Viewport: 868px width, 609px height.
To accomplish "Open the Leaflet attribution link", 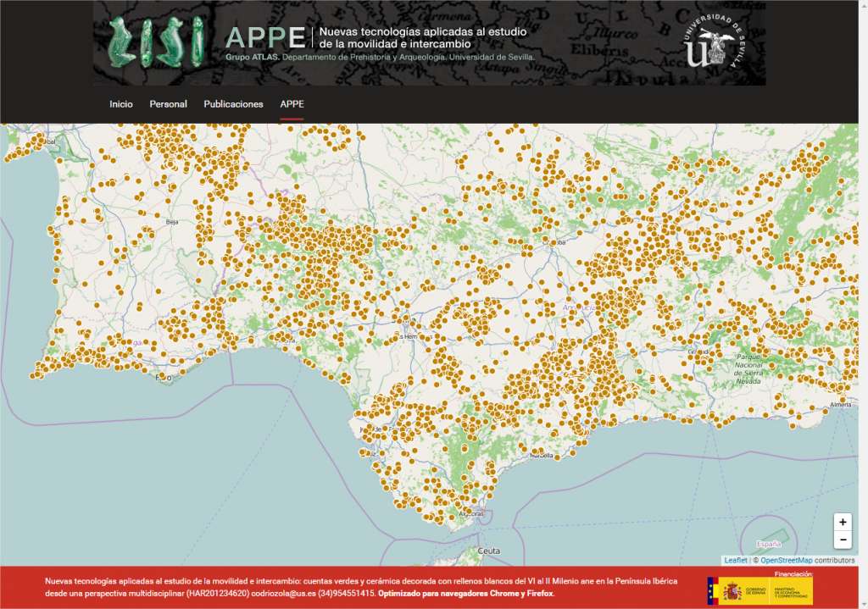I will 736,561.
